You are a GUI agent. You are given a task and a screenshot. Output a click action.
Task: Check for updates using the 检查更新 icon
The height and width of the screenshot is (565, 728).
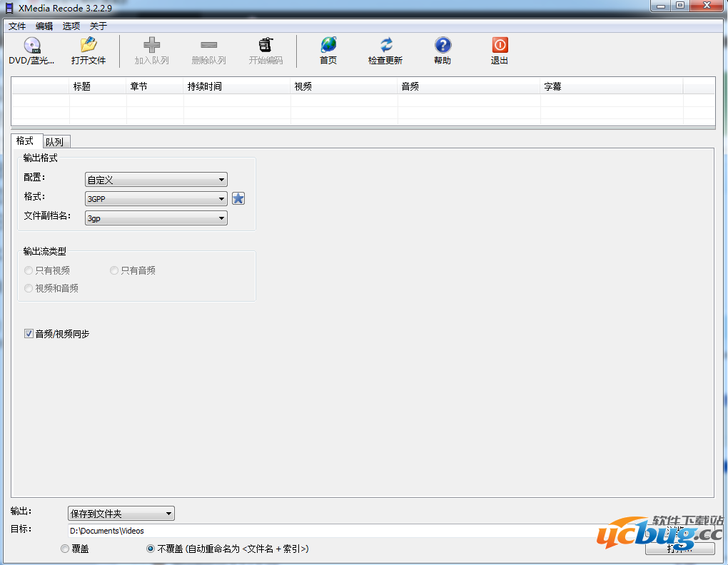[385, 51]
